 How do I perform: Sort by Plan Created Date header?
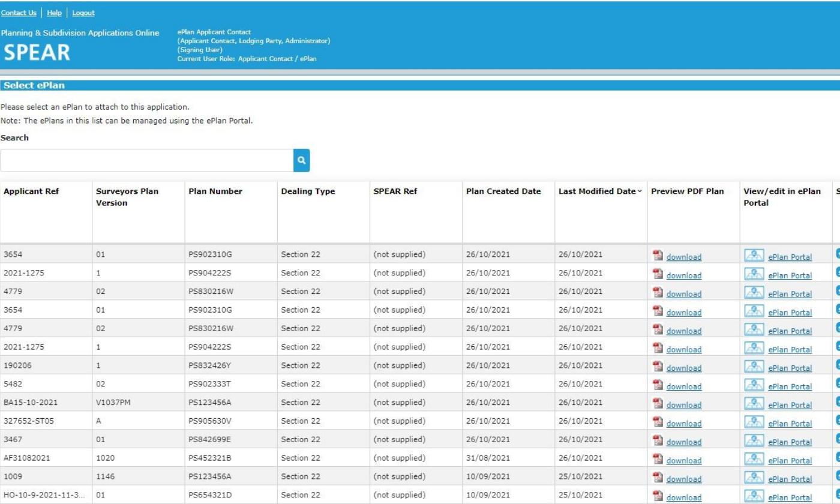coord(503,191)
